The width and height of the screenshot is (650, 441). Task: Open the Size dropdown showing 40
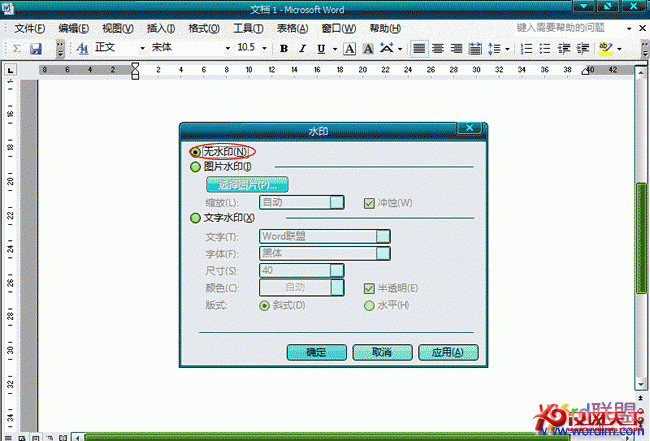point(337,270)
